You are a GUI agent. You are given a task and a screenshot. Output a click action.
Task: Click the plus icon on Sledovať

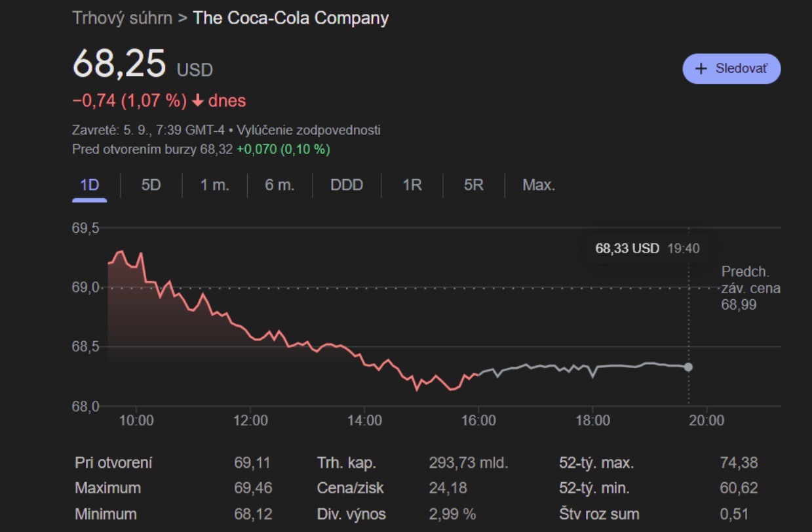(701, 69)
